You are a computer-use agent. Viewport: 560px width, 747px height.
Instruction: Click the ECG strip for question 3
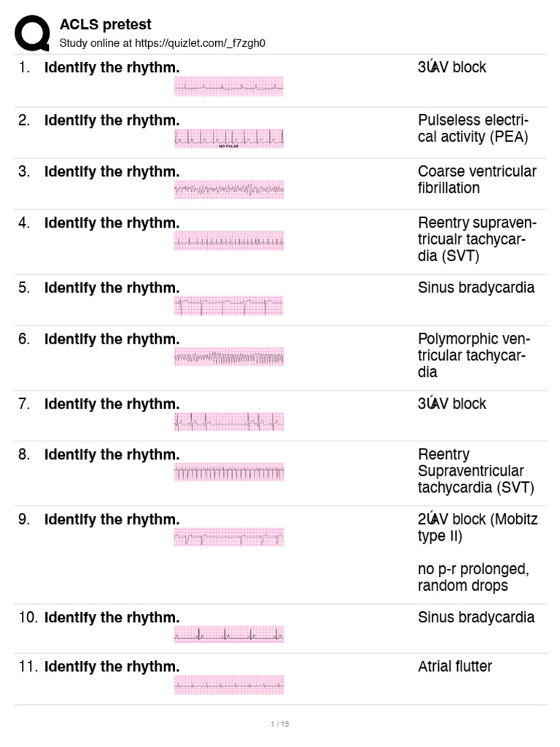(x=228, y=190)
